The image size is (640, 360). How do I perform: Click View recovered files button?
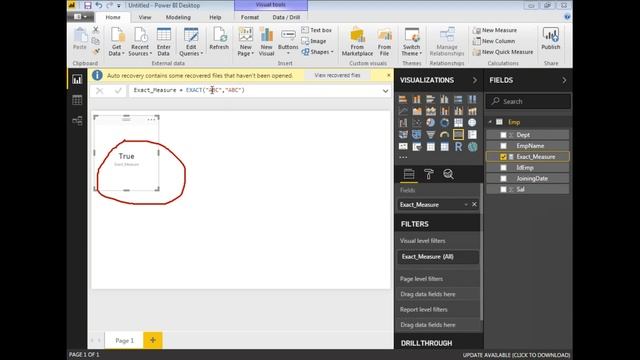click(x=337, y=76)
